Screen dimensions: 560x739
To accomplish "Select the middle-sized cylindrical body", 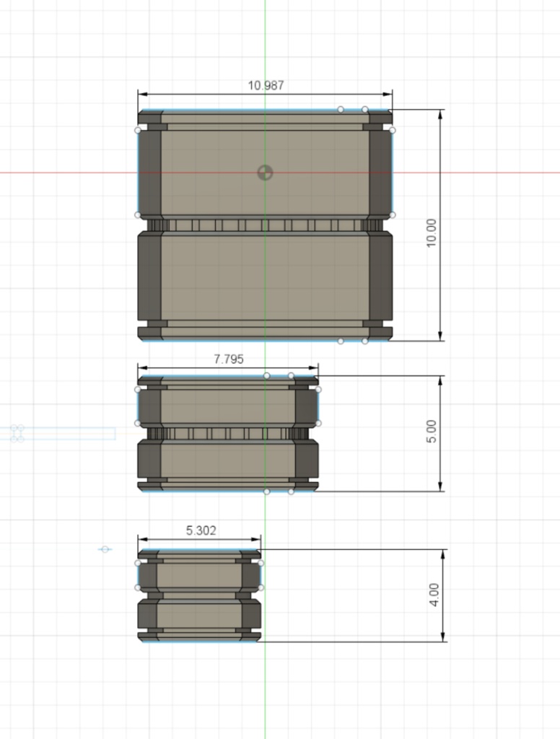I will tap(228, 434).
